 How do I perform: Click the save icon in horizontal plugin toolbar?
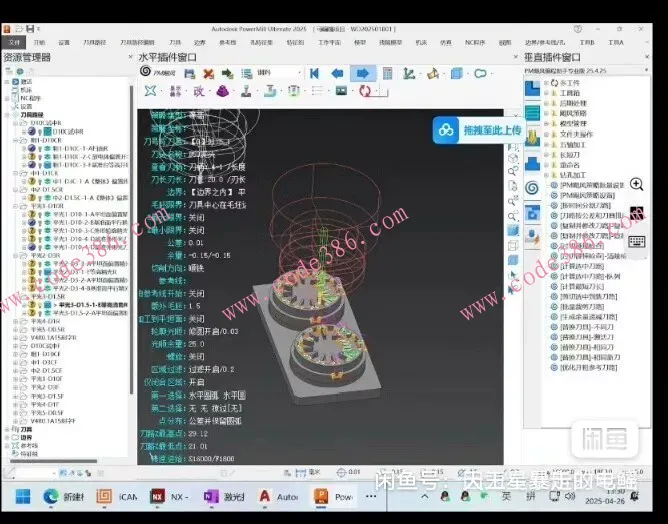[189, 73]
